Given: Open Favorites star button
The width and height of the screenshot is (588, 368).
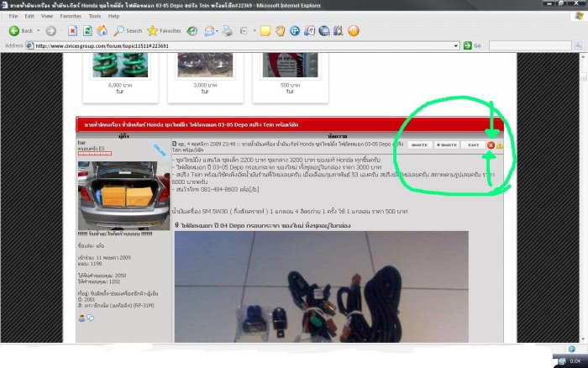Looking at the screenshot, I should (164, 31).
